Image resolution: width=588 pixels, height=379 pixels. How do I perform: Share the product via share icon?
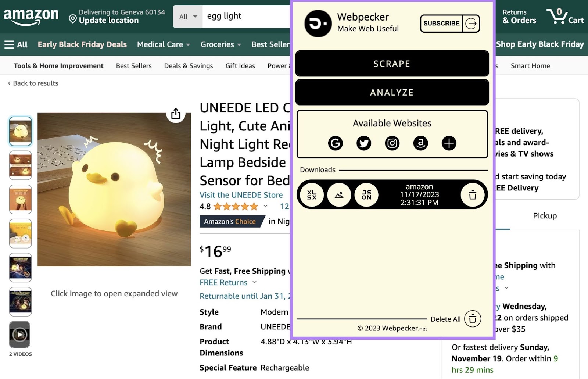pyautogui.click(x=176, y=114)
